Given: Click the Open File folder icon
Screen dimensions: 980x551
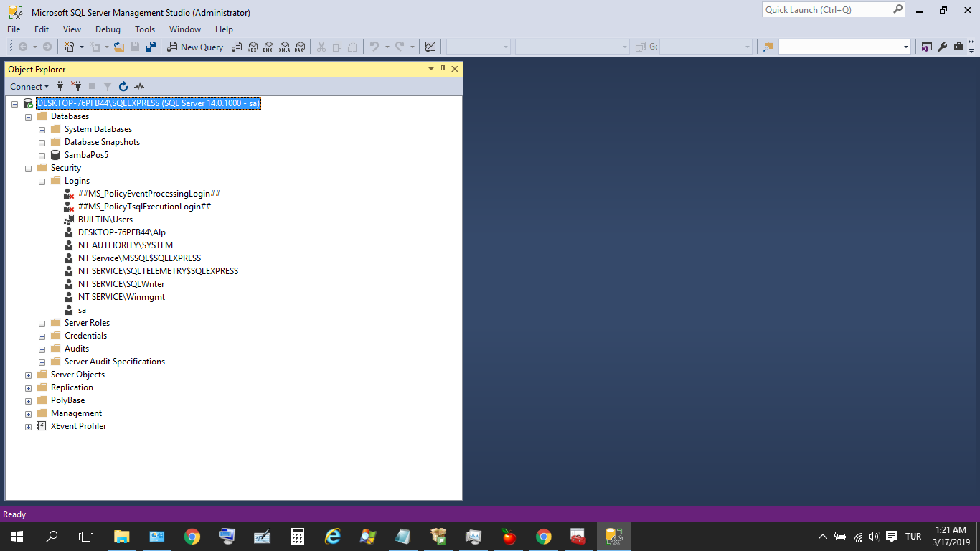Looking at the screenshot, I should (x=119, y=47).
